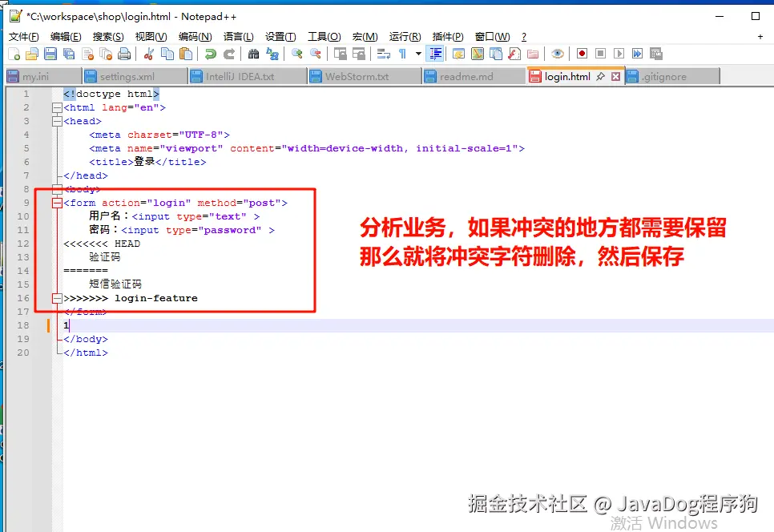The height and width of the screenshot is (532, 774).
Task: Toggle file monitoring eye icon
Action: 558,54
